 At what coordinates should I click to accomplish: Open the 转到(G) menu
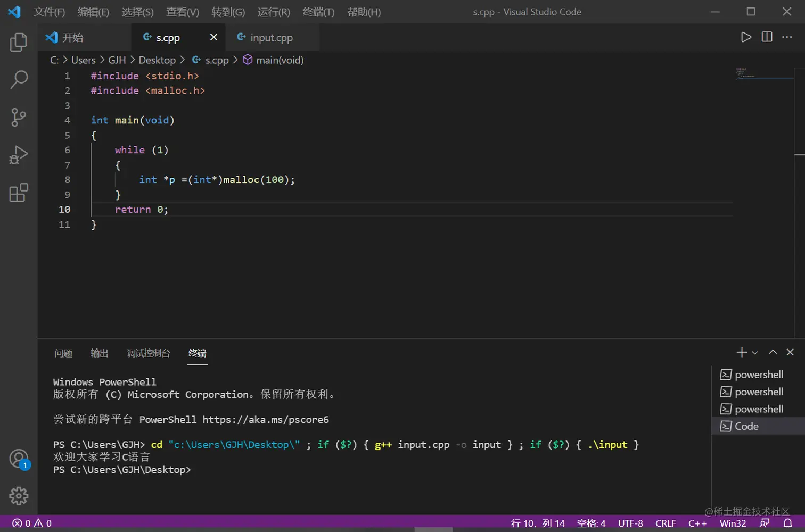coord(228,12)
